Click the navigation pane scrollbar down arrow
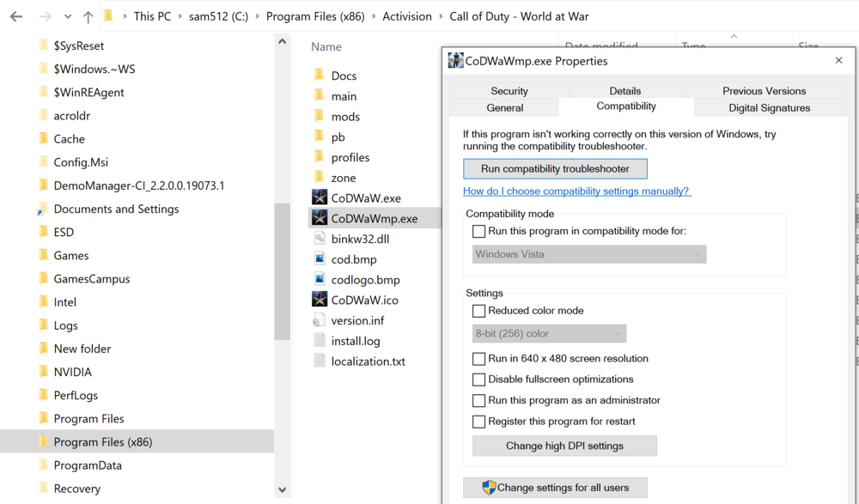Viewport: 859px width, 504px height. coord(282,490)
